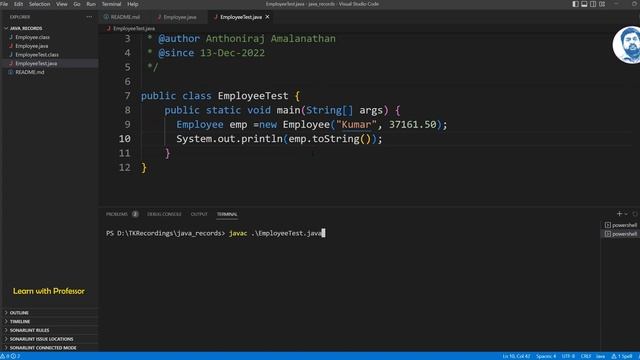Change indentation via Spaces: 4
This screenshot has width=640, height=360.
(x=546, y=356)
